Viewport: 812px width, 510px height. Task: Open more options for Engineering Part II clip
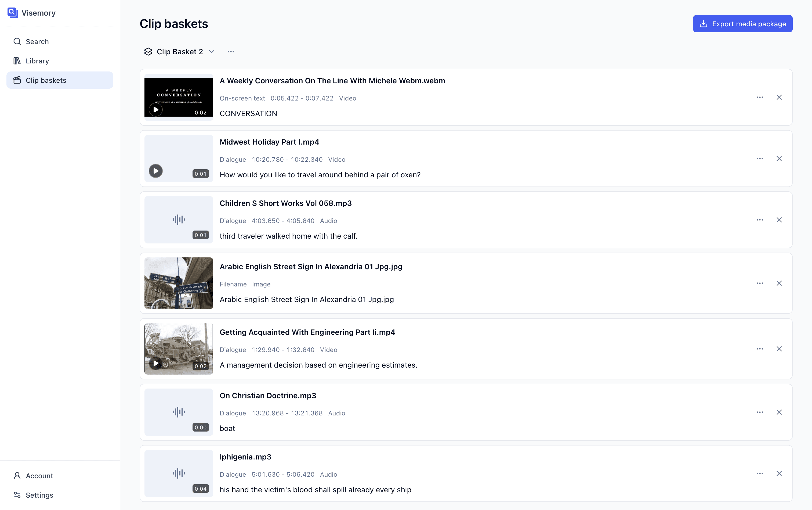[x=760, y=349]
